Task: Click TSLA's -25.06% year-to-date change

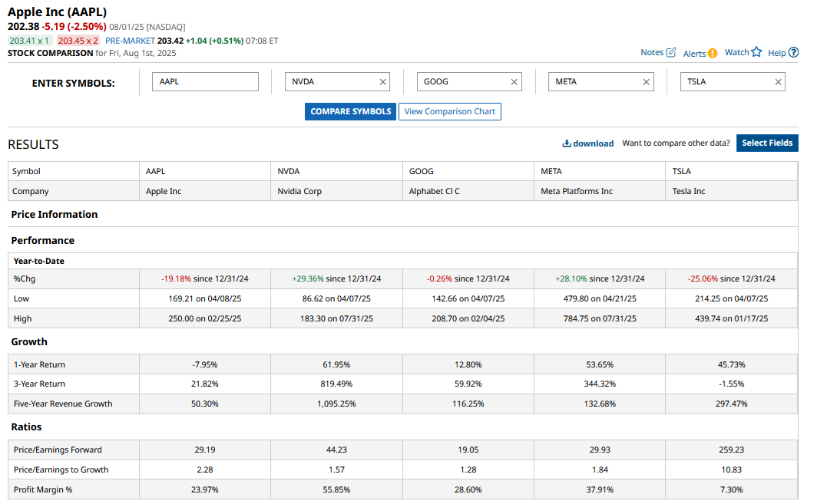Action: click(x=703, y=278)
